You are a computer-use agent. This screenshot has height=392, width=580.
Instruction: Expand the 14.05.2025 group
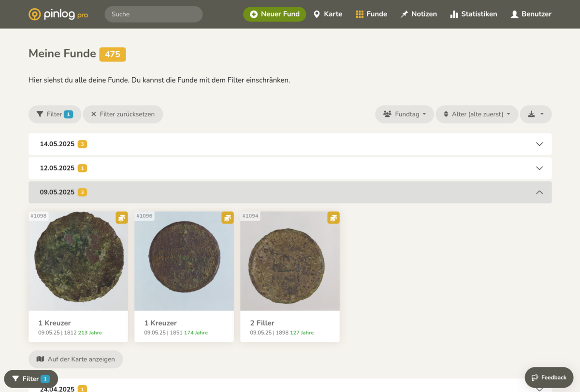click(x=290, y=144)
